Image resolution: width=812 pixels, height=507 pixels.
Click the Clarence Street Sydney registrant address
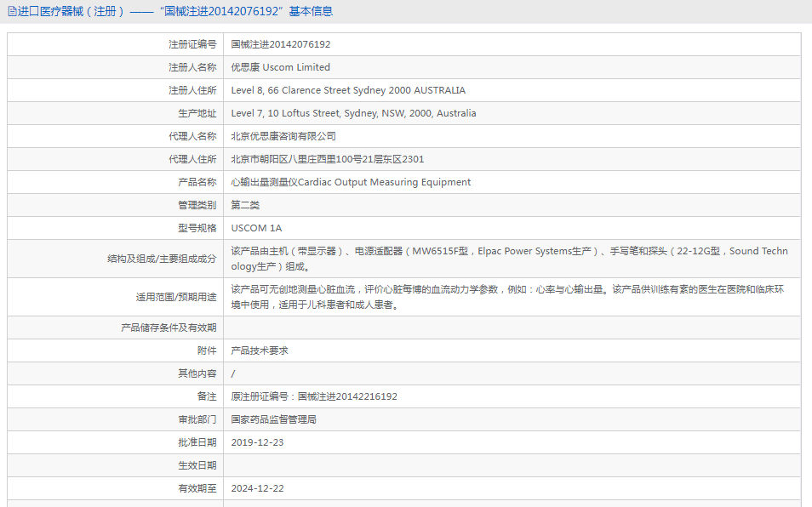coord(348,90)
